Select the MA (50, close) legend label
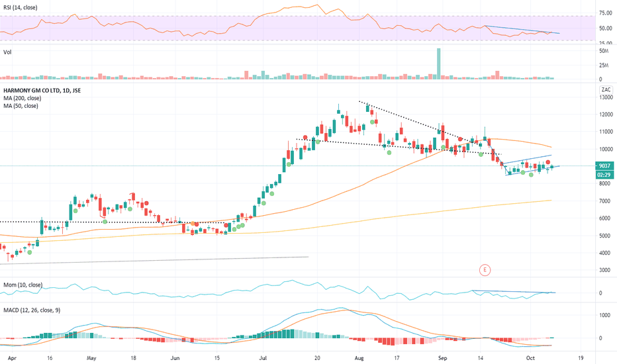The width and height of the screenshot is (617, 364). tap(21, 106)
